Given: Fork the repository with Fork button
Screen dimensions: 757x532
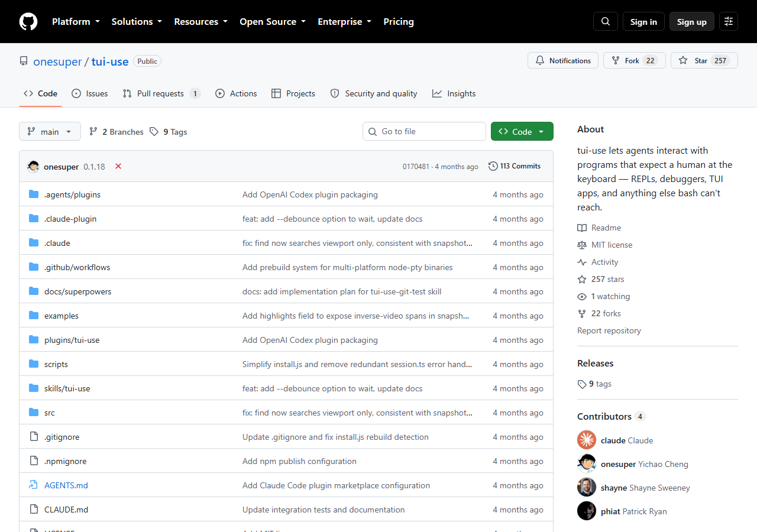Looking at the screenshot, I should [635, 60].
